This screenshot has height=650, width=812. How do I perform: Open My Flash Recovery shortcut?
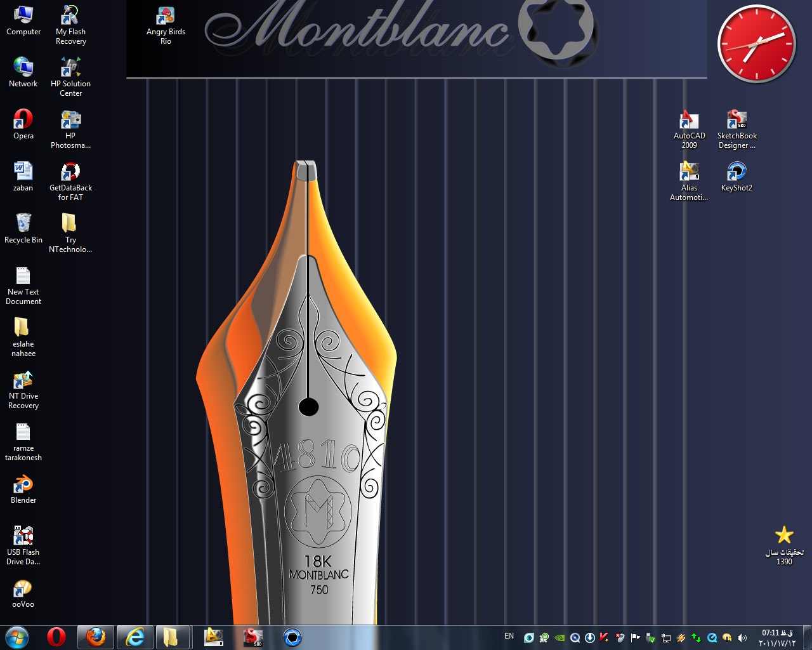click(x=70, y=25)
